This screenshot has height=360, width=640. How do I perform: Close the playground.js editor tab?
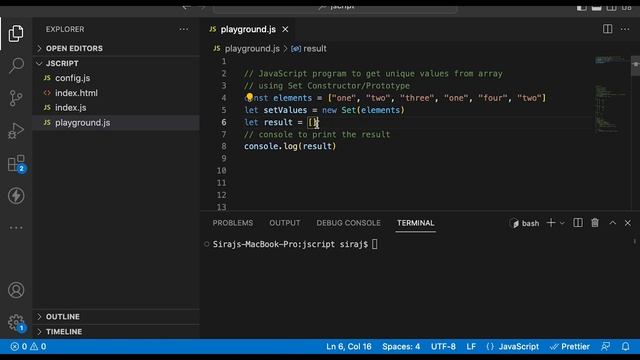tap(285, 29)
